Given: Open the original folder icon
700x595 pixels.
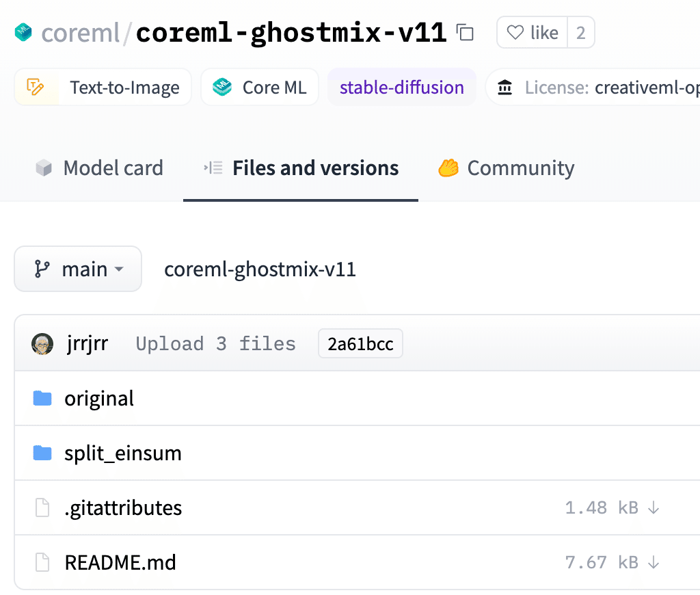Looking at the screenshot, I should click(42, 398).
